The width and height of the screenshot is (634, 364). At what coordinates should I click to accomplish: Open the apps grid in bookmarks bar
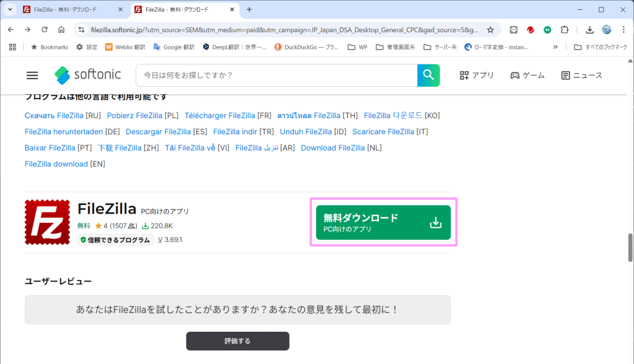(12, 47)
